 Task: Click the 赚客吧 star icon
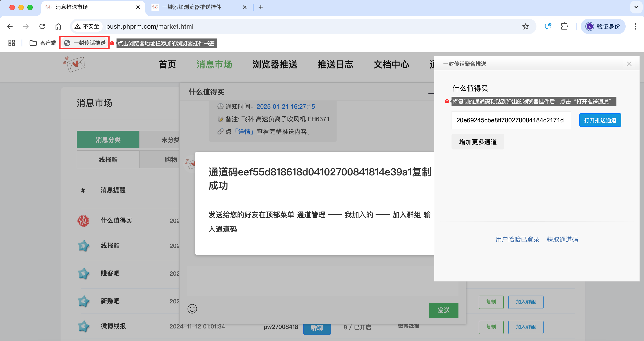(x=83, y=273)
